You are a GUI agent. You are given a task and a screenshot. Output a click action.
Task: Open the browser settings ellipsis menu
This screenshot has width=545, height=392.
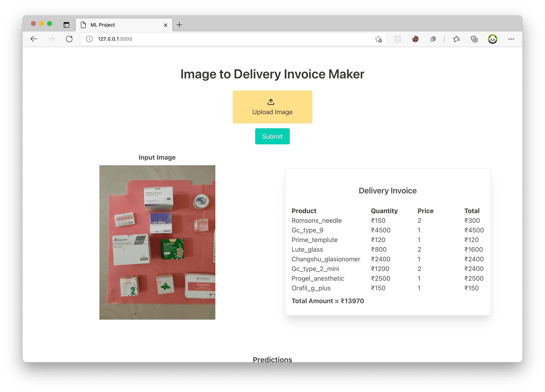[511, 39]
